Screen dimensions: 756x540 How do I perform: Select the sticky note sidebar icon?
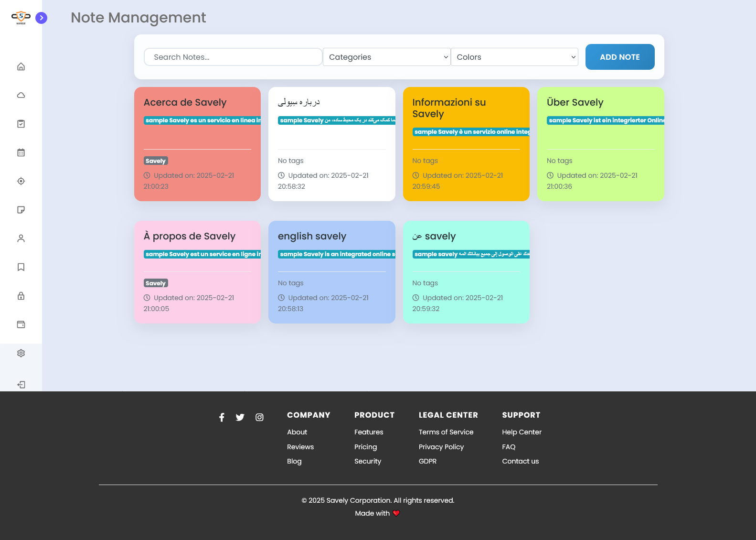21,210
